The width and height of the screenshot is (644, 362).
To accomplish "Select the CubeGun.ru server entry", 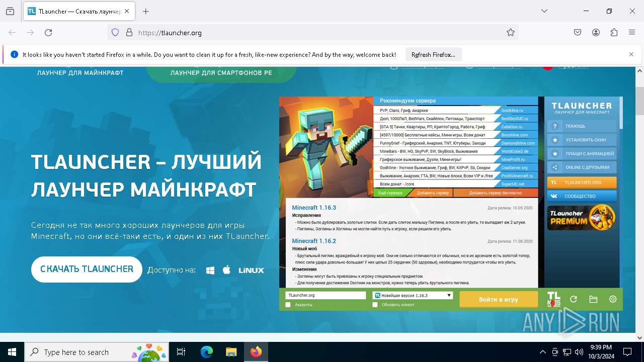I will 456,127.
